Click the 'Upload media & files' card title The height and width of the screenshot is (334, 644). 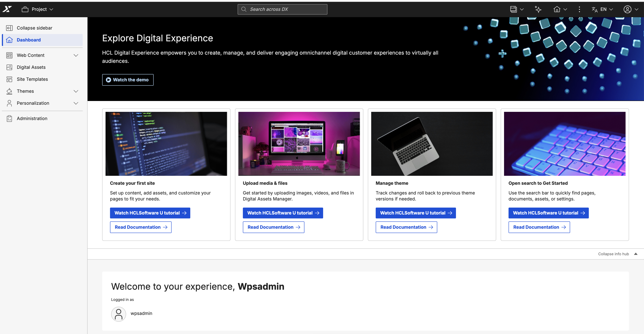(265, 183)
